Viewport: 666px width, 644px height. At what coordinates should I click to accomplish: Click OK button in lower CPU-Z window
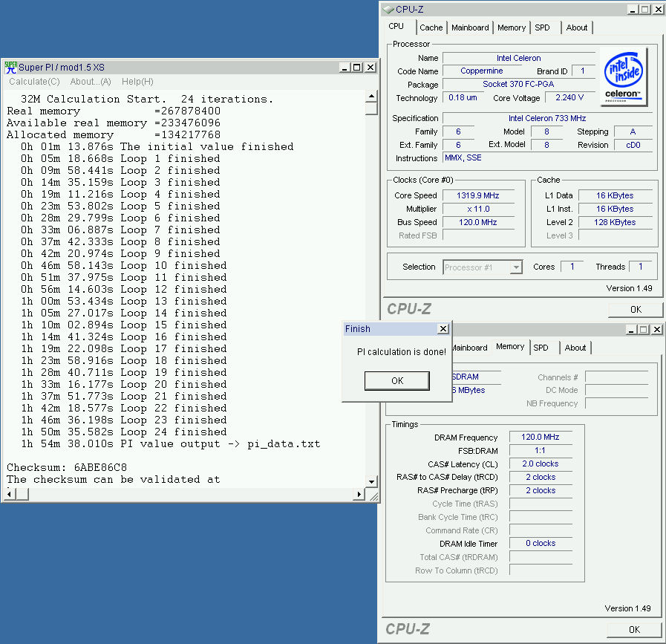(x=634, y=630)
